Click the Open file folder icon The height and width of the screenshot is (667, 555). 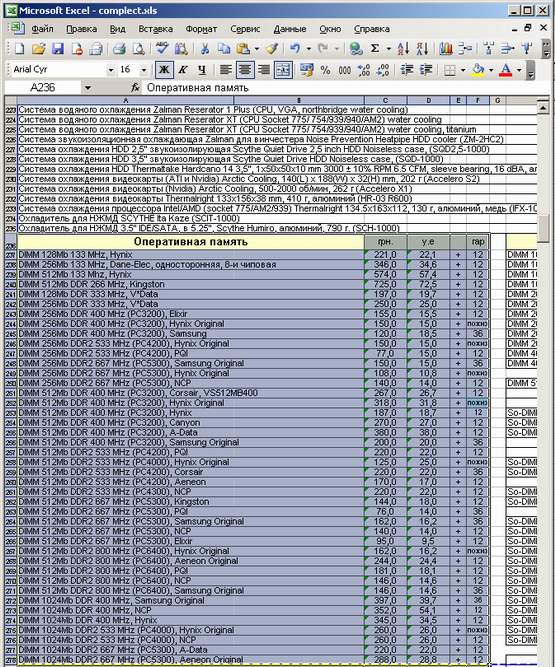tap(39, 49)
